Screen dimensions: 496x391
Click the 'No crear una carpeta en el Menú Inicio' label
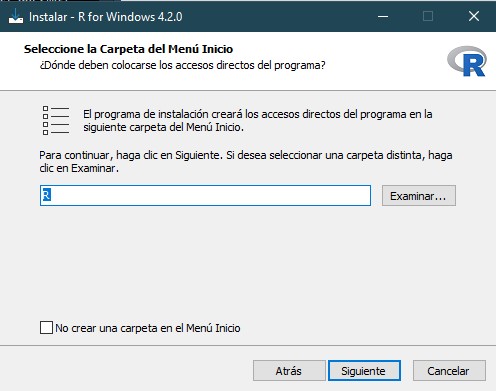[148, 328]
